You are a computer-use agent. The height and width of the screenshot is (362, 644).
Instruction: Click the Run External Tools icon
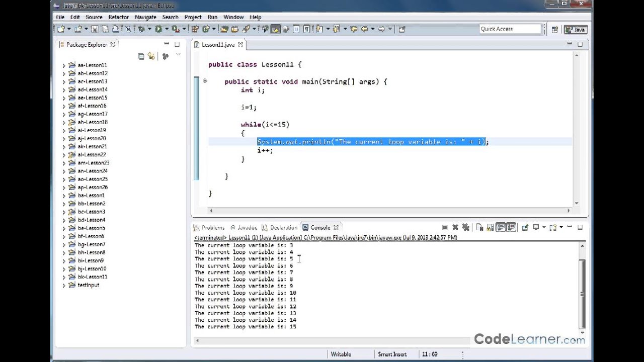point(175,29)
